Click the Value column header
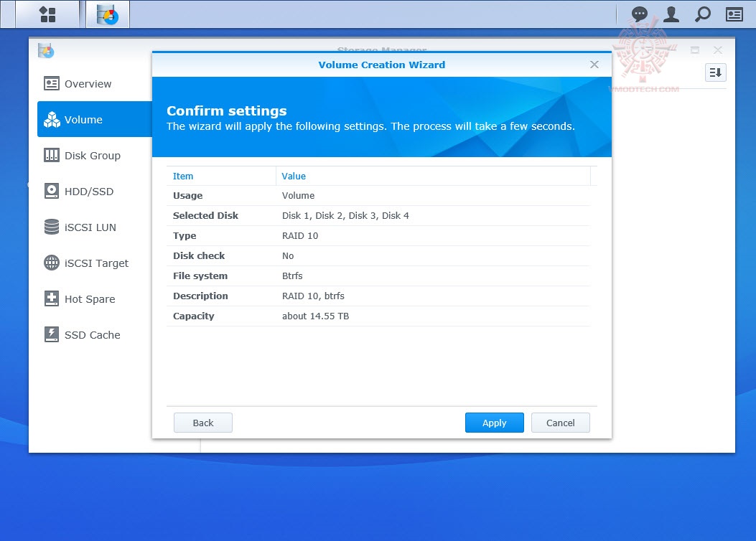This screenshot has width=756, height=541. point(433,177)
